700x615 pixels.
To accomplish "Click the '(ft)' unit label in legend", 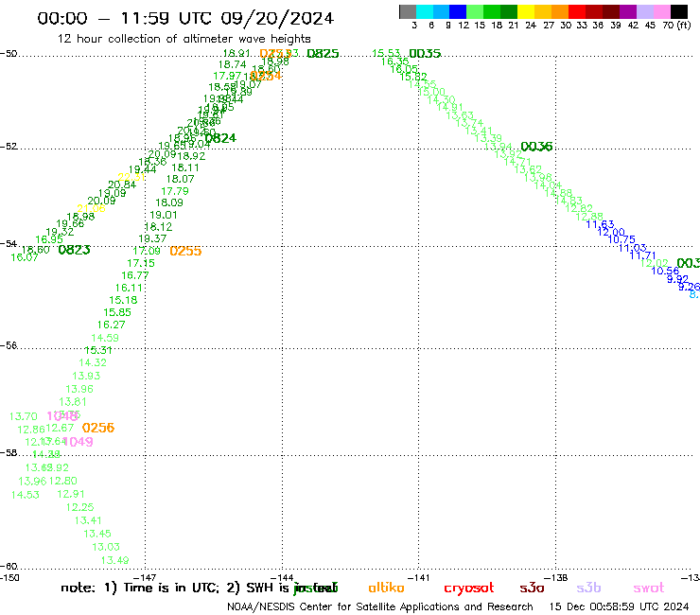I will [x=684, y=25].
